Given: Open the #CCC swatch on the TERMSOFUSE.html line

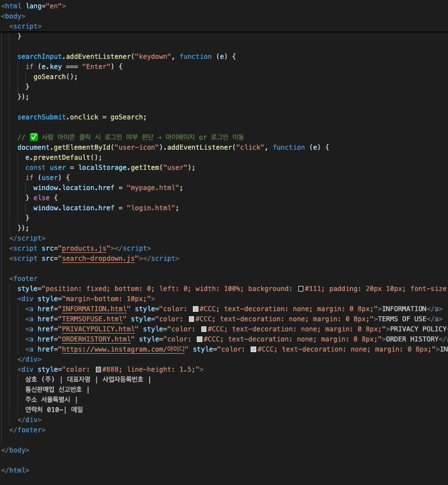Looking at the screenshot, I should click(x=192, y=319).
